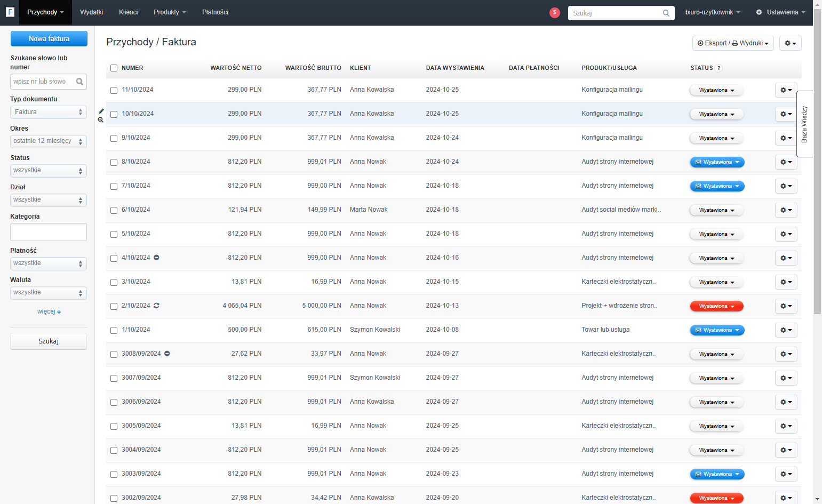The height and width of the screenshot is (504, 822).
Task: Click the app logo icon in top-left
Action: pyautogui.click(x=10, y=12)
